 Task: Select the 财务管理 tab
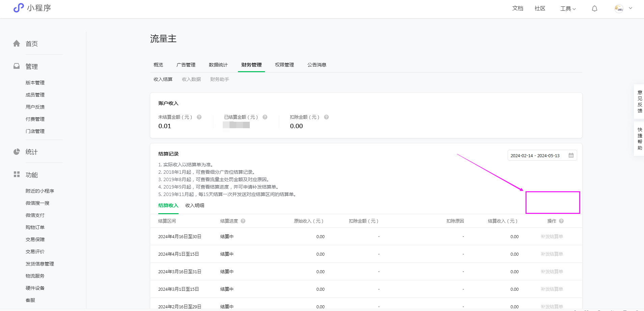pyautogui.click(x=251, y=65)
